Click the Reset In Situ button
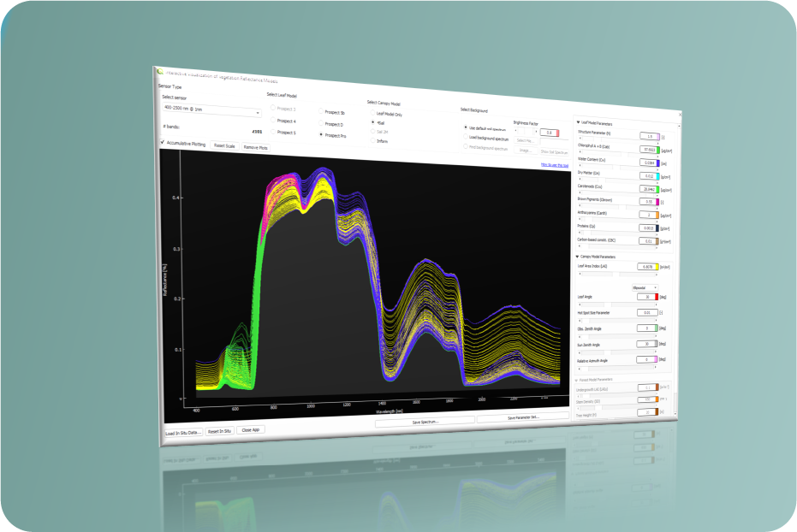 click(219, 431)
